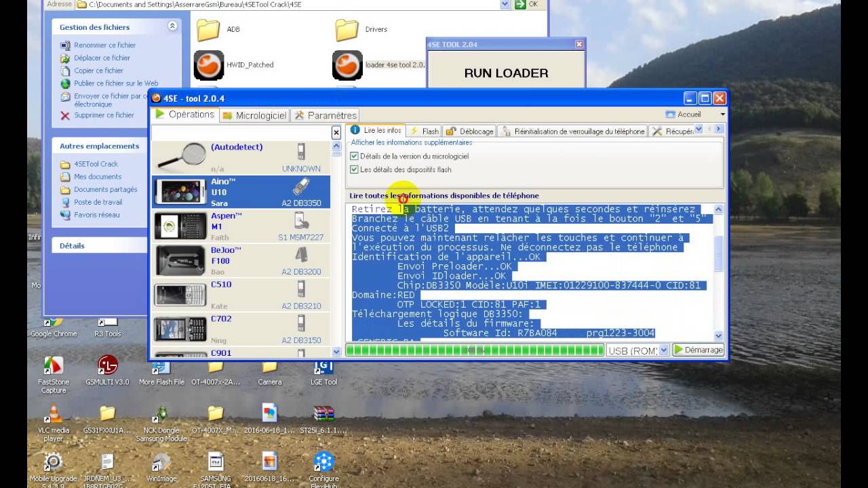Select the Aspen M1 phone model
868x488 pixels.
pyautogui.click(x=241, y=226)
